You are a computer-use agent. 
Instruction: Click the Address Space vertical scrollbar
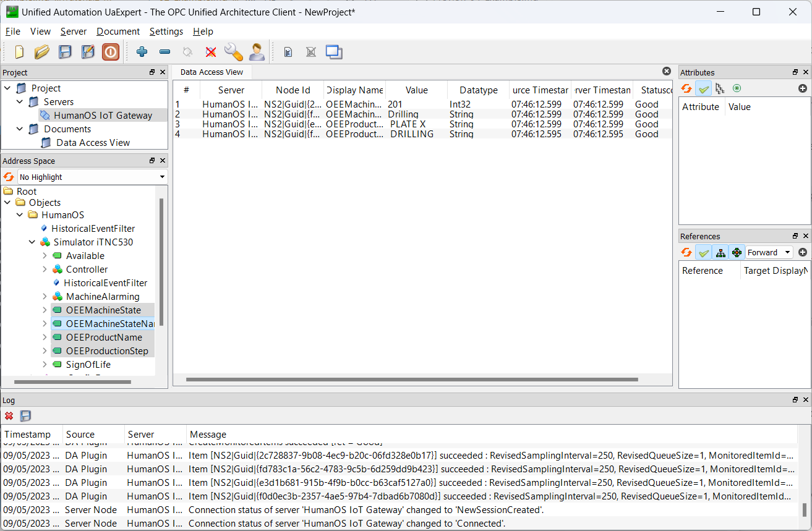pyautogui.click(x=161, y=262)
